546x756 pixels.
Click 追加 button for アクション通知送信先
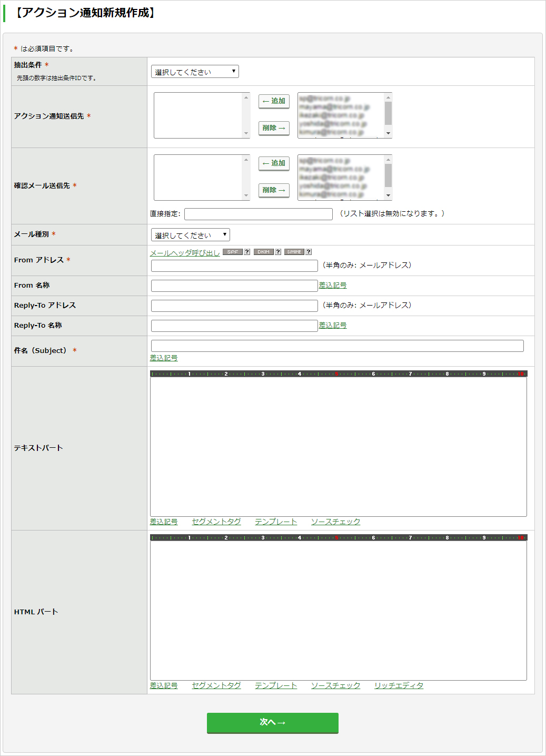click(x=274, y=101)
